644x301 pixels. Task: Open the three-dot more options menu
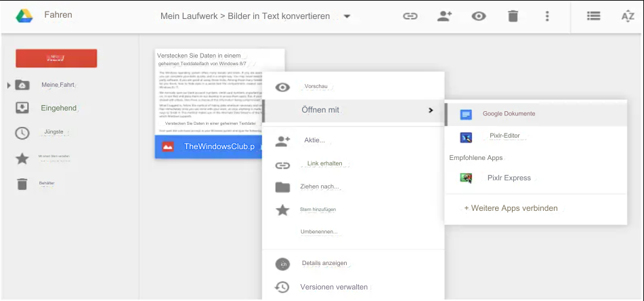(x=547, y=16)
